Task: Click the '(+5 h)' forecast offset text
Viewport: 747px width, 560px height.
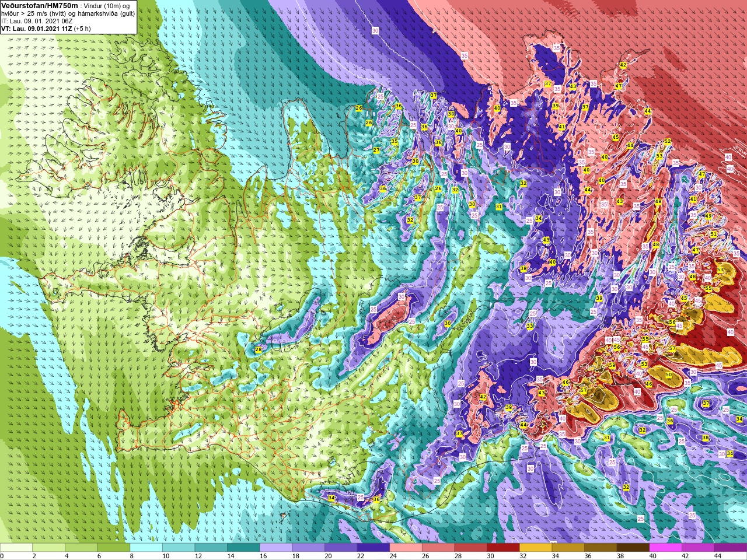Action: coord(82,29)
